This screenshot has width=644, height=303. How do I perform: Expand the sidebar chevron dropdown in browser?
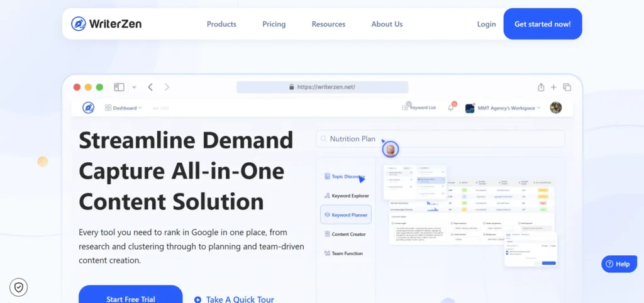[x=134, y=87]
